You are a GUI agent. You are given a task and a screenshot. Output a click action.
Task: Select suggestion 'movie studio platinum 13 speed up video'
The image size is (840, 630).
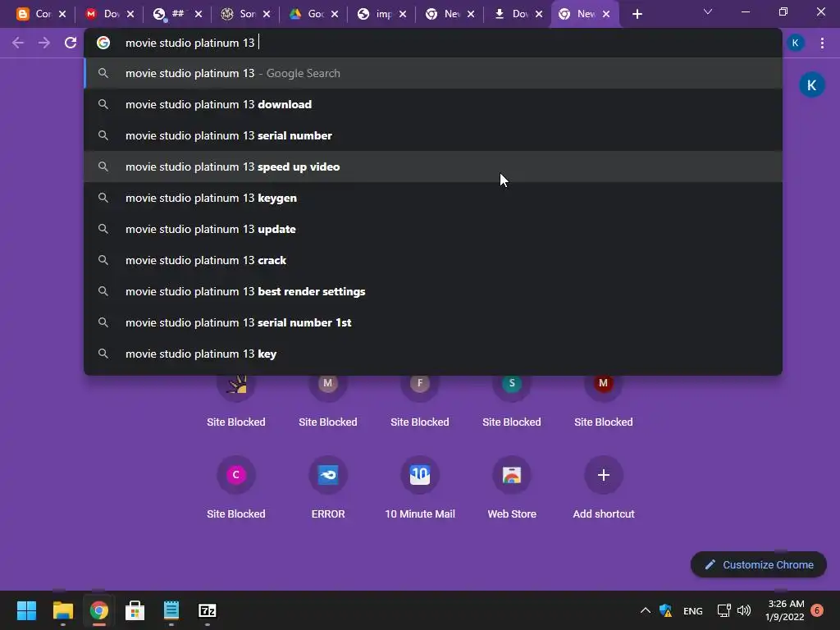coord(433,167)
